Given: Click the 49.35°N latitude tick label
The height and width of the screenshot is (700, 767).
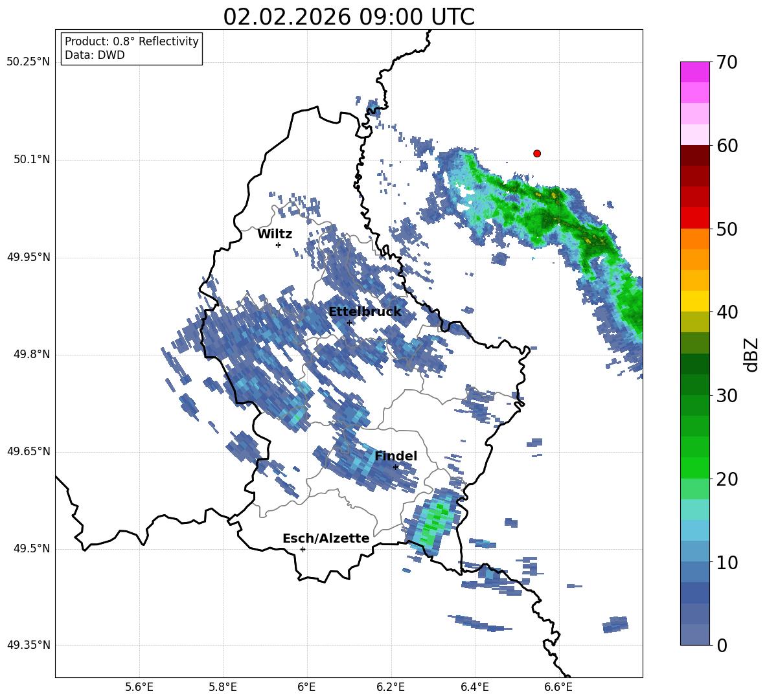Looking at the screenshot, I should [x=29, y=645].
